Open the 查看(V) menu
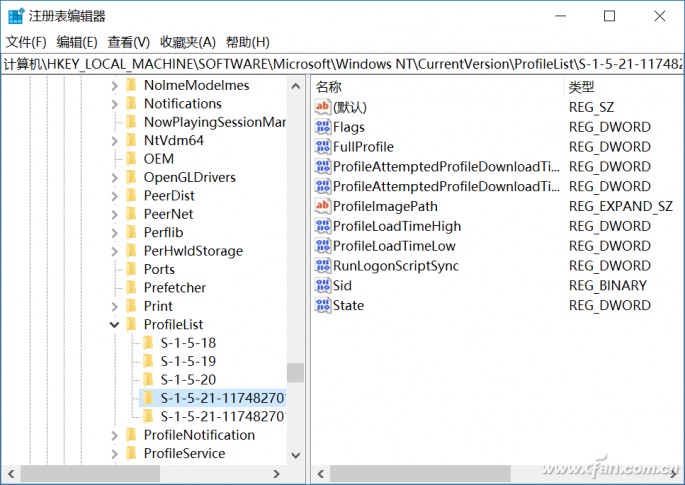The height and width of the screenshot is (485, 685). (x=128, y=42)
